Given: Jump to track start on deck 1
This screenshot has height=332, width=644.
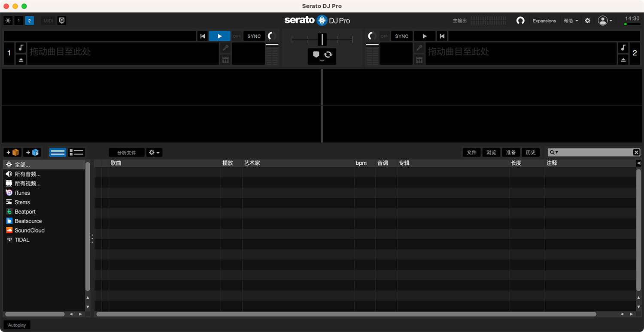Looking at the screenshot, I should [x=203, y=36].
